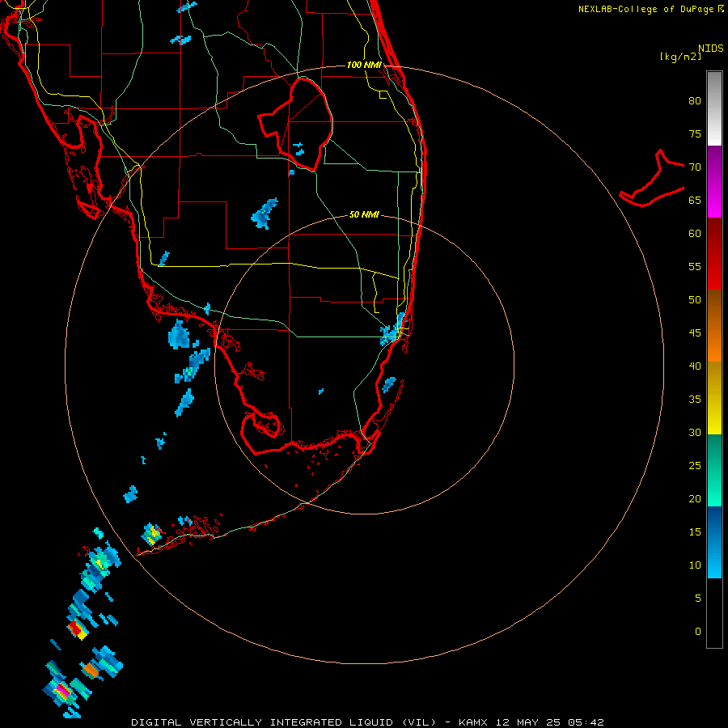Pick the black bottom segment of the color bar
The height and width of the screenshot is (728, 728).
(x=714, y=613)
